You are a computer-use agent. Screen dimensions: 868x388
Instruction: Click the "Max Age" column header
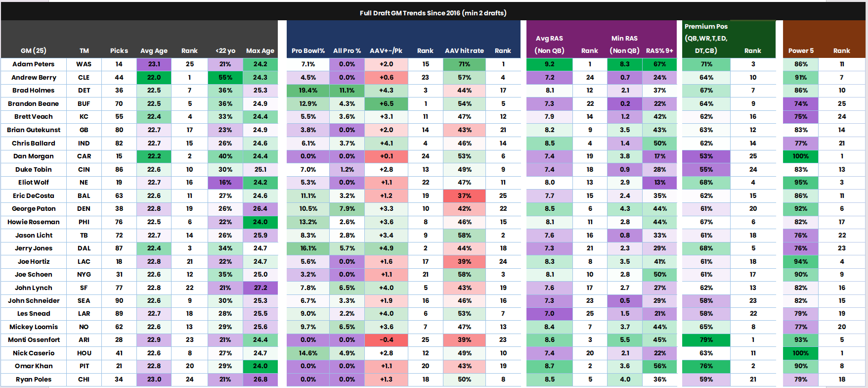260,50
